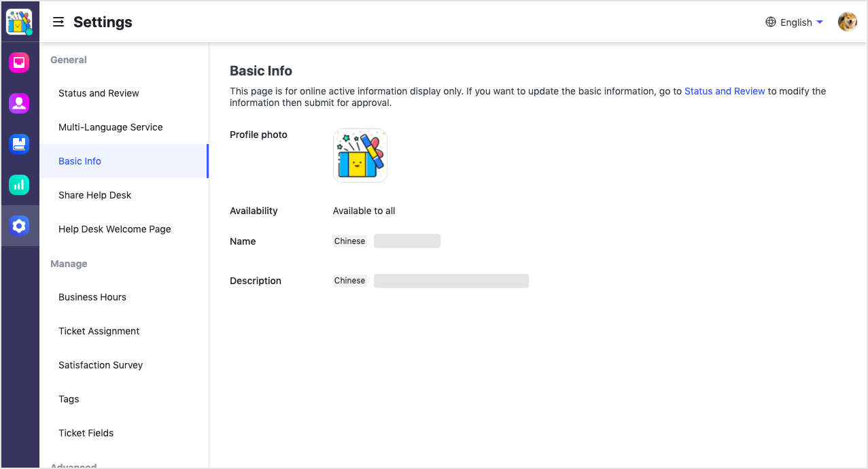View analytics via the bar chart icon
The width and height of the screenshot is (868, 469).
(19, 185)
